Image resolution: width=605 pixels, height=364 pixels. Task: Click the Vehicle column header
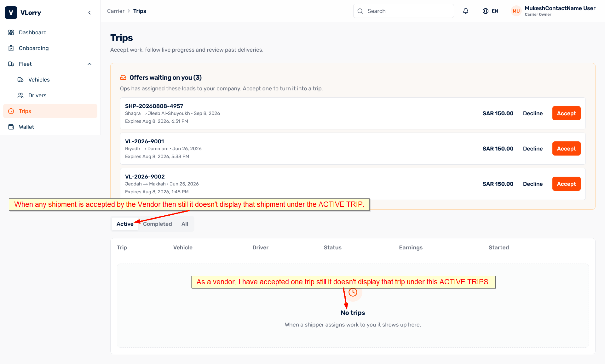pyautogui.click(x=183, y=247)
